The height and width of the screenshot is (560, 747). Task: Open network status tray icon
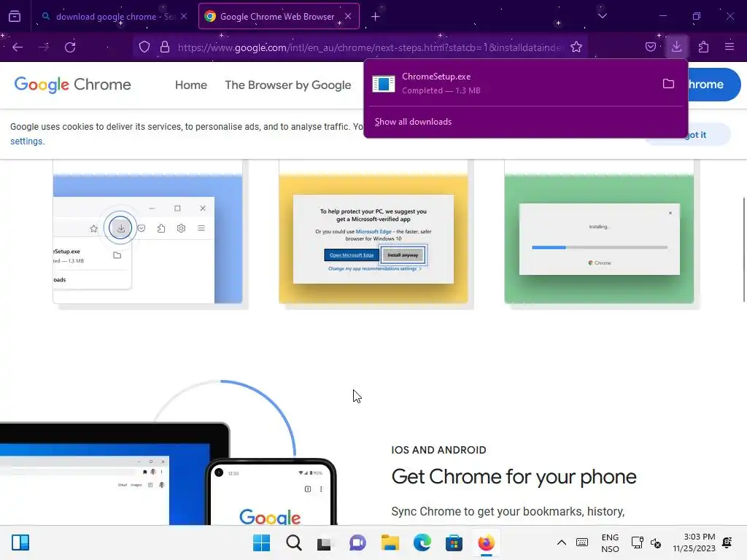click(x=637, y=542)
